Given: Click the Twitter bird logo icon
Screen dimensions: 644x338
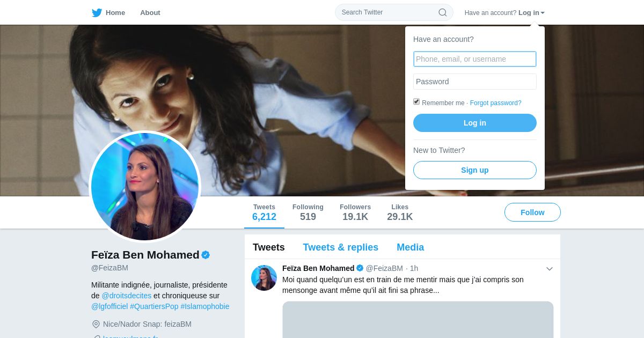Looking at the screenshot, I should tap(97, 12).
